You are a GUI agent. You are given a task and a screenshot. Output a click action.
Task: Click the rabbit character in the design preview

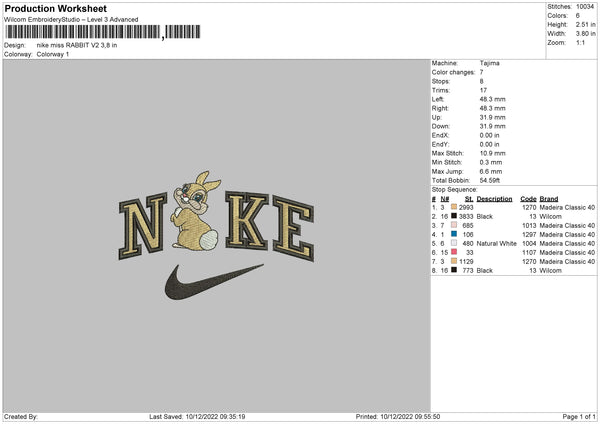[195, 212]
